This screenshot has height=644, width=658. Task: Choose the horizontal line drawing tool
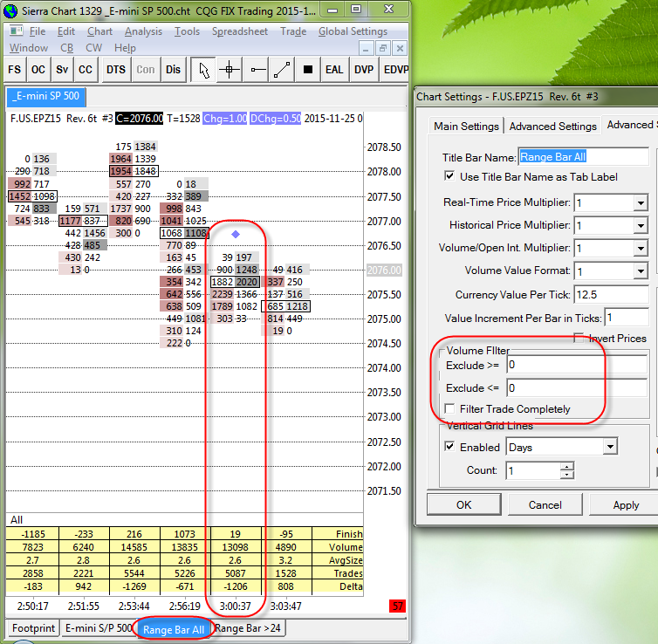point(256,70)
